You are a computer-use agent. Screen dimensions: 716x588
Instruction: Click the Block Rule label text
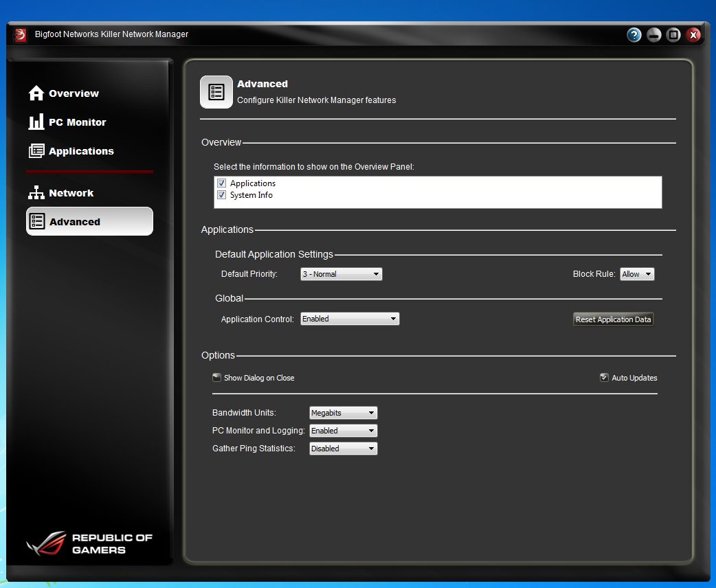click(x=594, y=274)
